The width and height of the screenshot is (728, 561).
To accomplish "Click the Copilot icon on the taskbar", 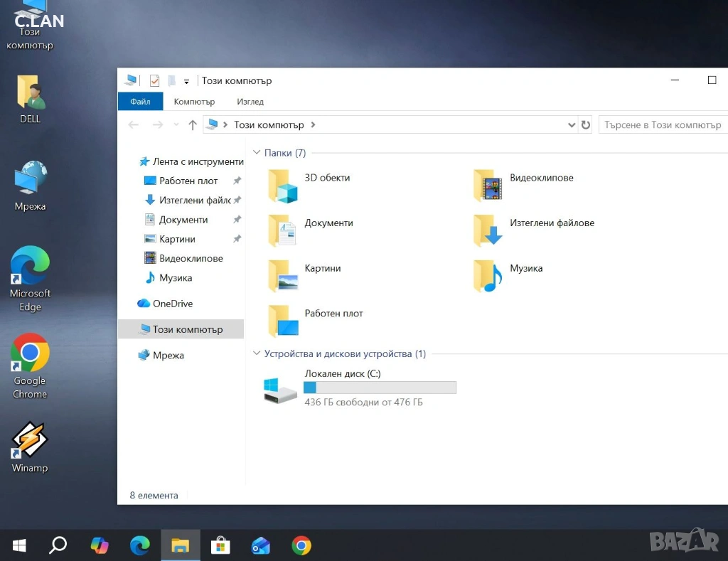I will click(x=100, y=545).
